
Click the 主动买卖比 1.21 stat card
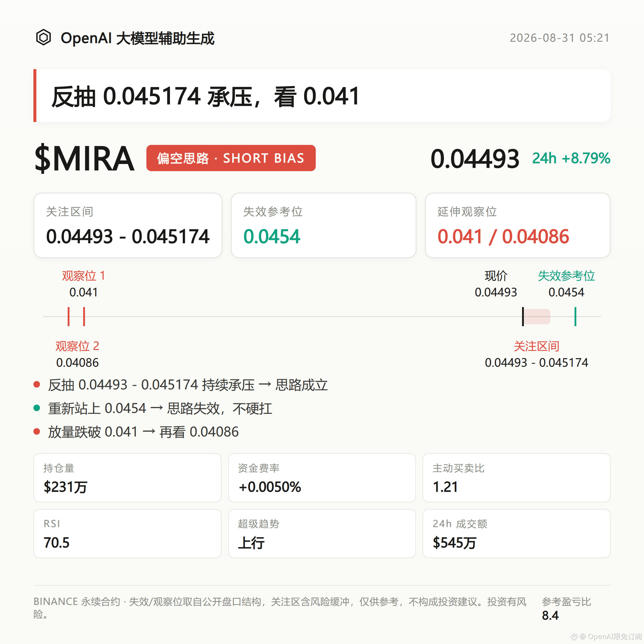(516, 478)
